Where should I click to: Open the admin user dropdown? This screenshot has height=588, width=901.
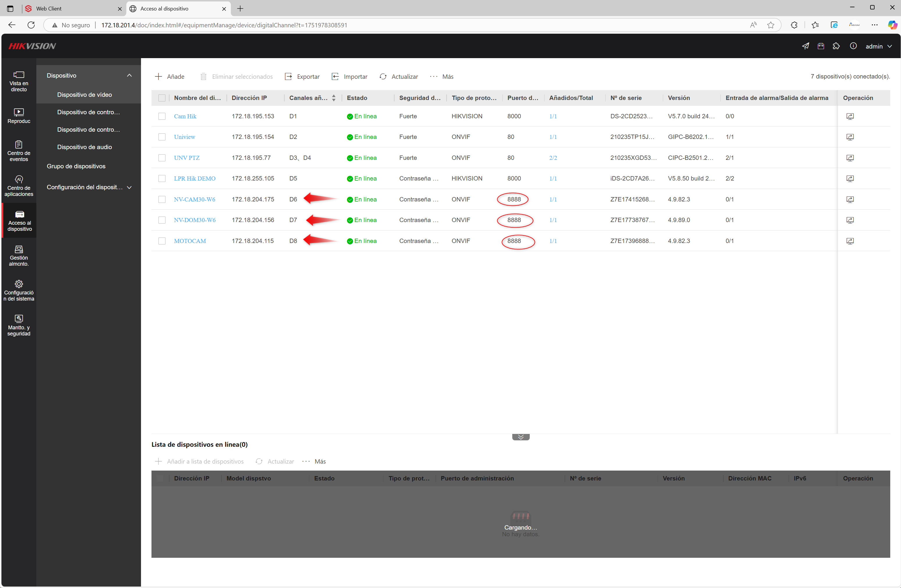point(878,46)
